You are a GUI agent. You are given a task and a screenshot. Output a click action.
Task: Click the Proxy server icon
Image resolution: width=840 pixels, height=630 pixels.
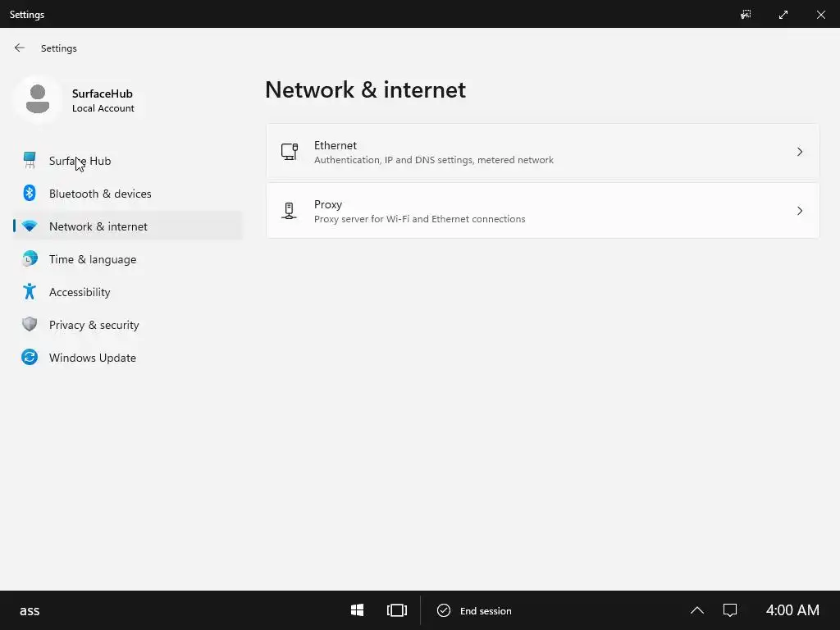(290, 211)
